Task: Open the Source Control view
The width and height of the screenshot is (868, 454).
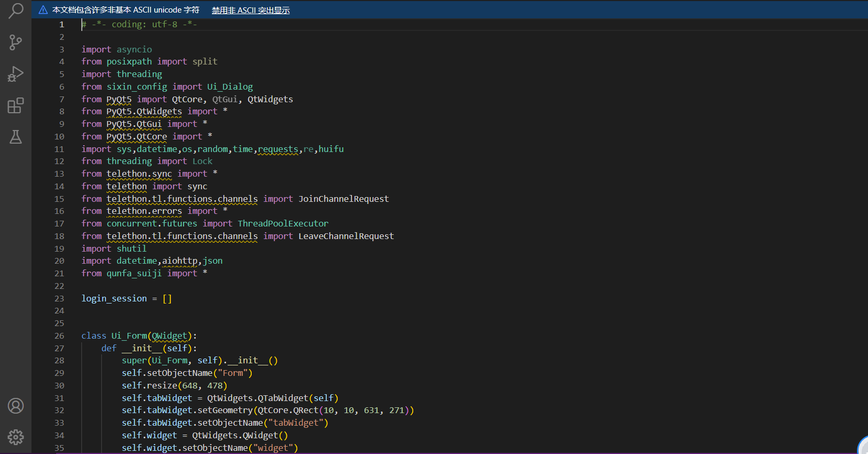Action: point(16,42)
